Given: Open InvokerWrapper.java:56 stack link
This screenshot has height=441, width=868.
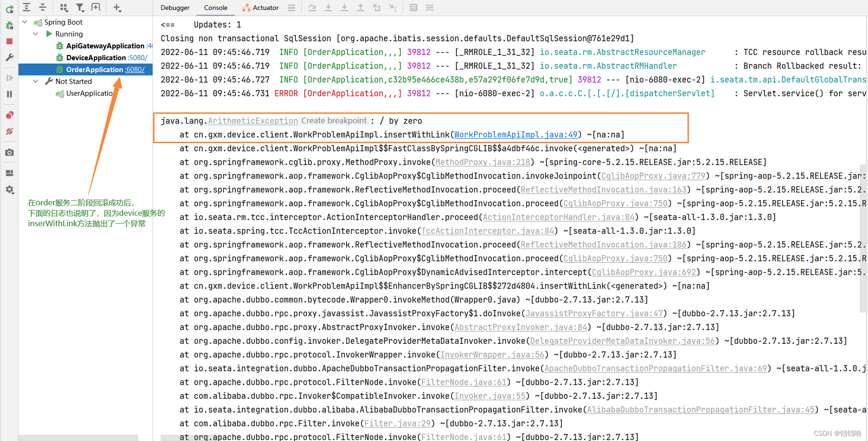Looking at the screenshot, I should 492,355.
